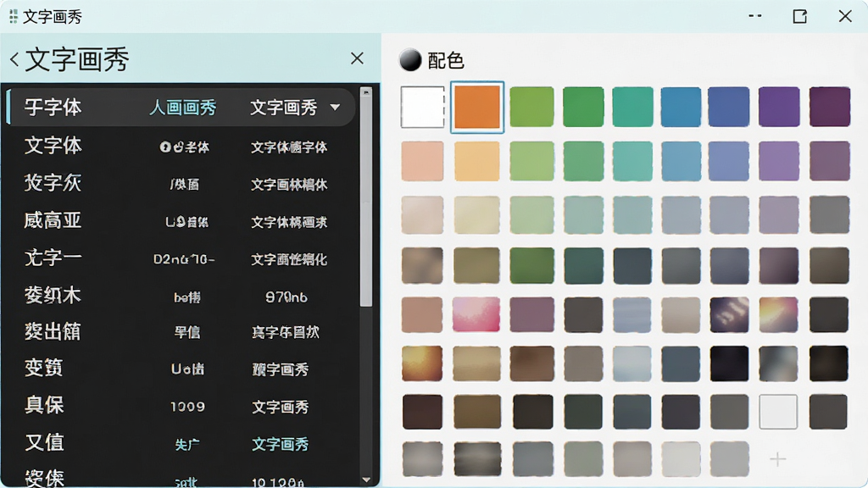The height and width of the screenshot is (488, 868).
Task: Pick the pastel apricot orange swatch
Action: tap(477, 161)
